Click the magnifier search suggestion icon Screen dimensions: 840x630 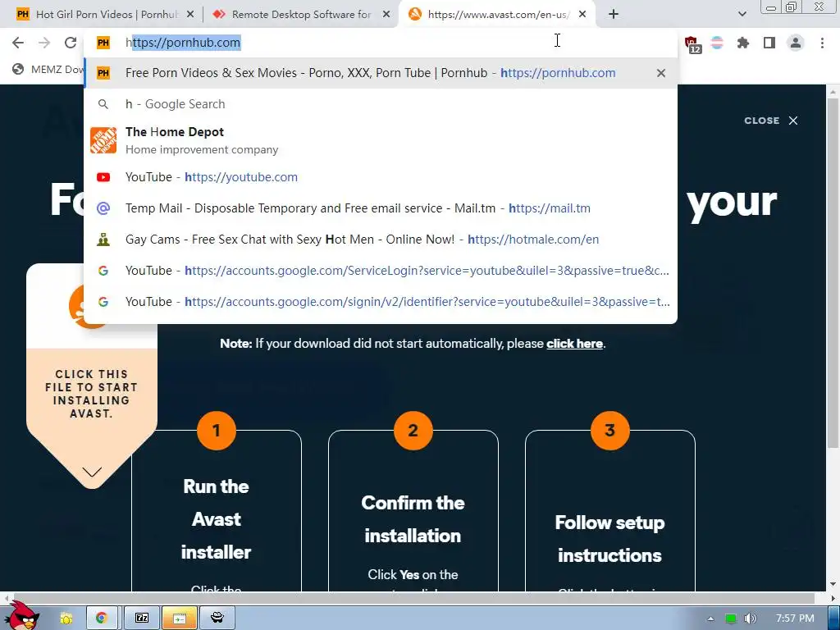pos(103,104)
